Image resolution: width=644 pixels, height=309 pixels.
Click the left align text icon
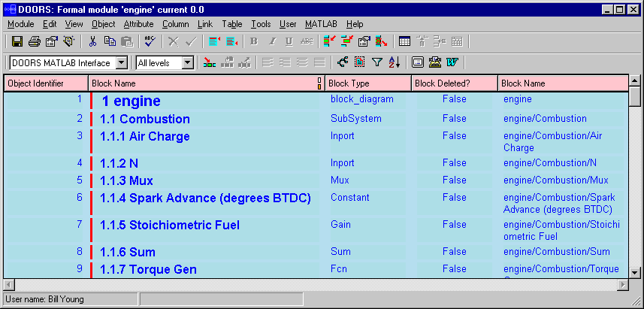[268, 63]
